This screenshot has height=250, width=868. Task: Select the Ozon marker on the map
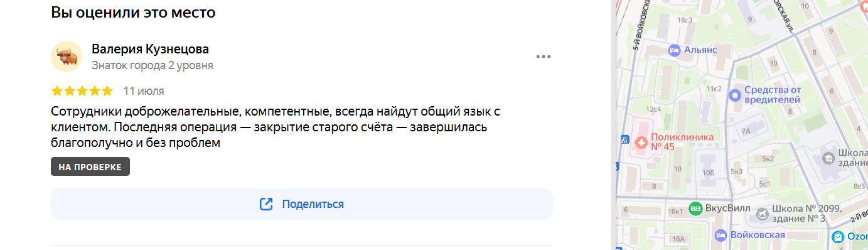pos(838,237)
